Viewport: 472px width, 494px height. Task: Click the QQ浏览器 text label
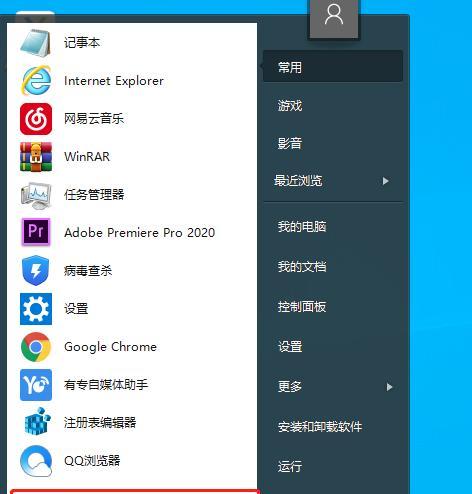point(92,461)
